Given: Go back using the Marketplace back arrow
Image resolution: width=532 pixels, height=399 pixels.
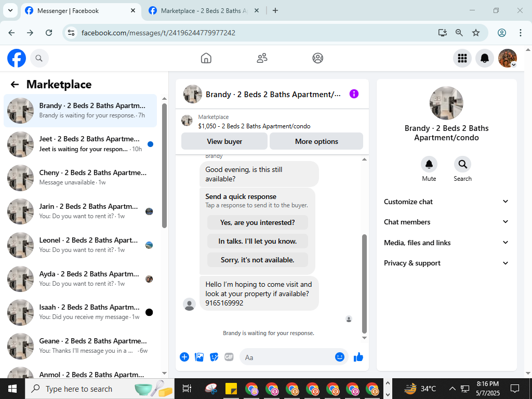Looking at the screenshot, I should click(15, 84).
